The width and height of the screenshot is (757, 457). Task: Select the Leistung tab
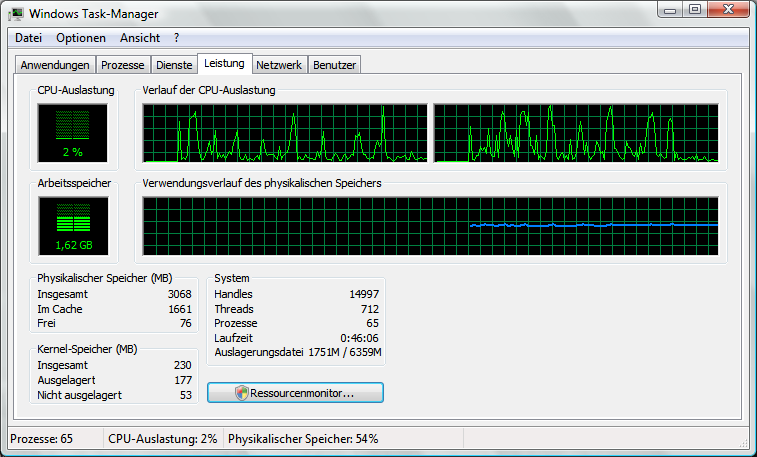click(x=224, y=63)
